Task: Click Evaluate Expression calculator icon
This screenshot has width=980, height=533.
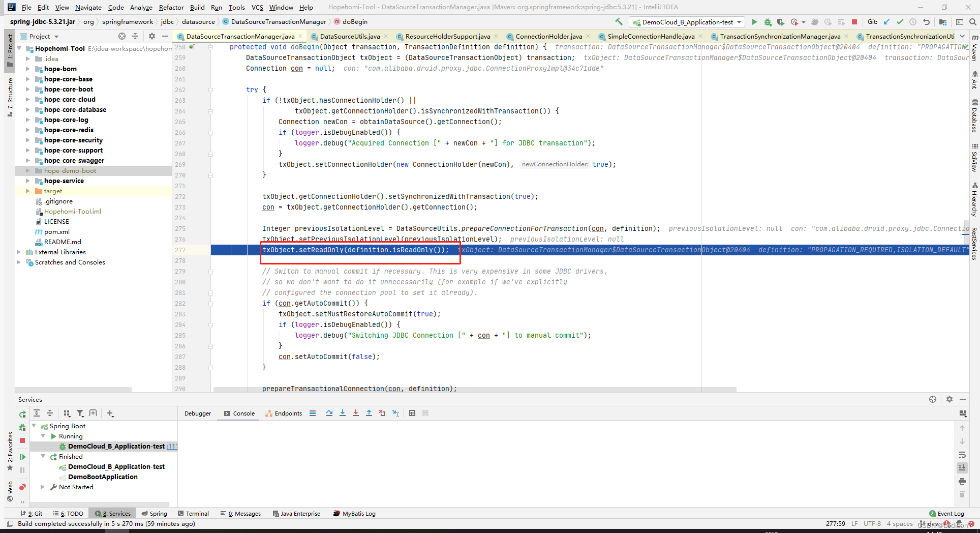Action: (412, 413)
